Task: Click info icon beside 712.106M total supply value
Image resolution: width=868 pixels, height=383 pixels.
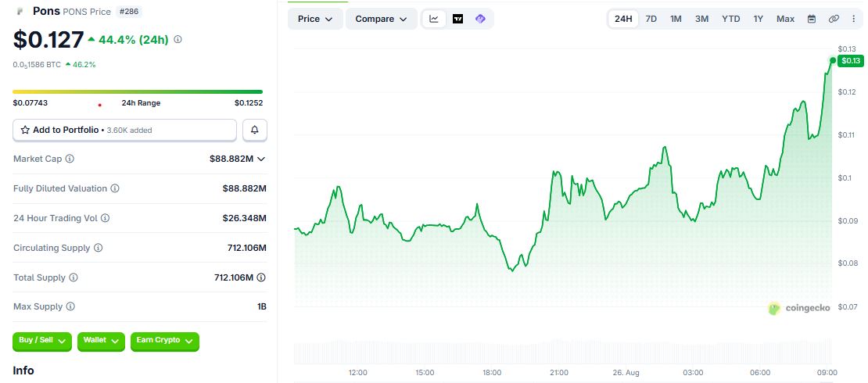Action: 261,277
